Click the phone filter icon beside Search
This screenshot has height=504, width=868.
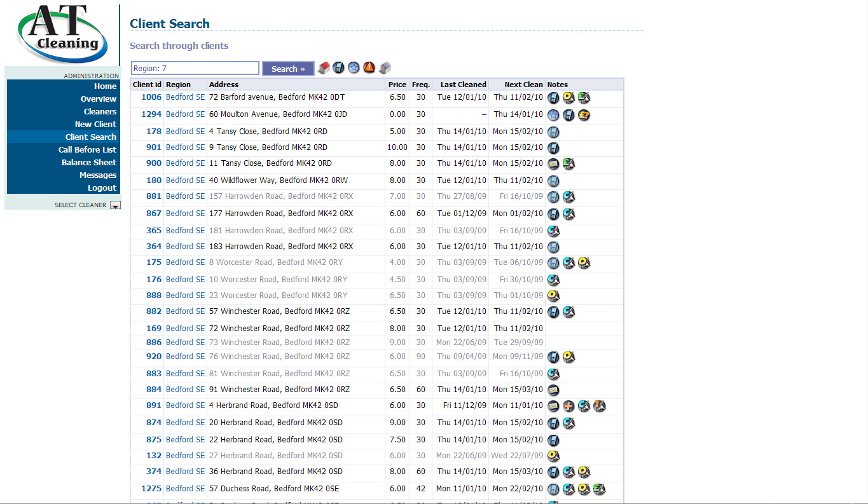[x=339, y=68]
